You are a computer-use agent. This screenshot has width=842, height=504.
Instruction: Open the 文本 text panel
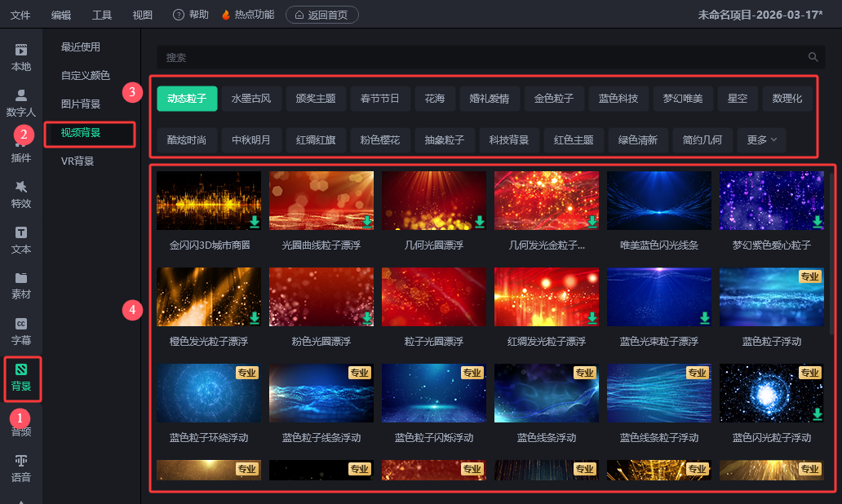[x=21, y=240]
